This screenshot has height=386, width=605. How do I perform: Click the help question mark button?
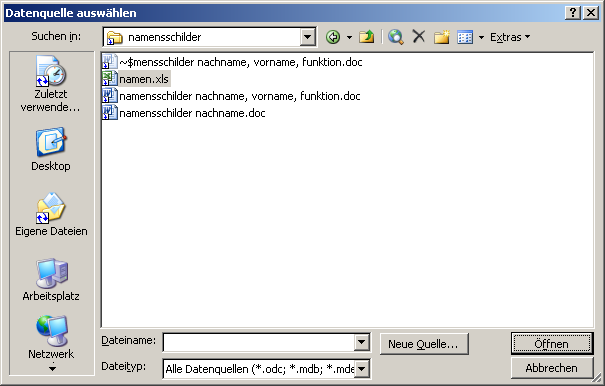point(573,13)
